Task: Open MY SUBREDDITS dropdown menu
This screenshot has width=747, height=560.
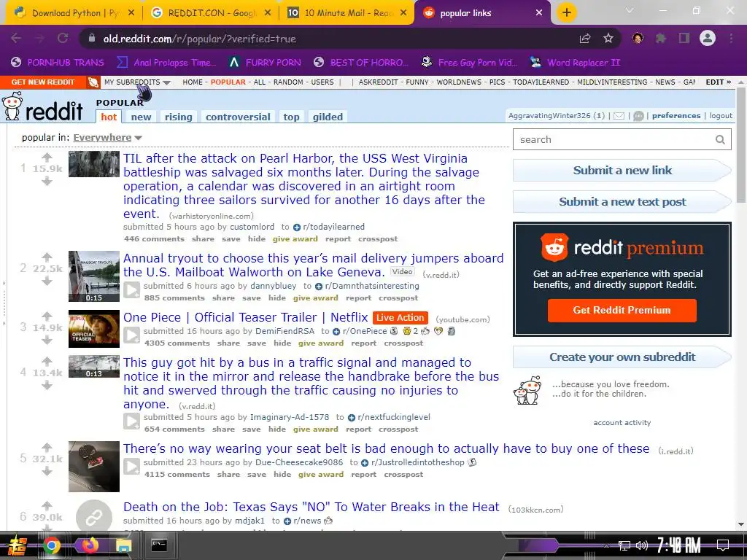Action: click(x=137, y=82)
